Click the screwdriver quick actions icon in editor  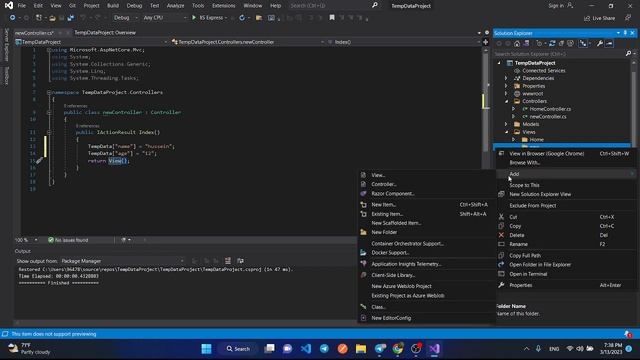[39, 161]
